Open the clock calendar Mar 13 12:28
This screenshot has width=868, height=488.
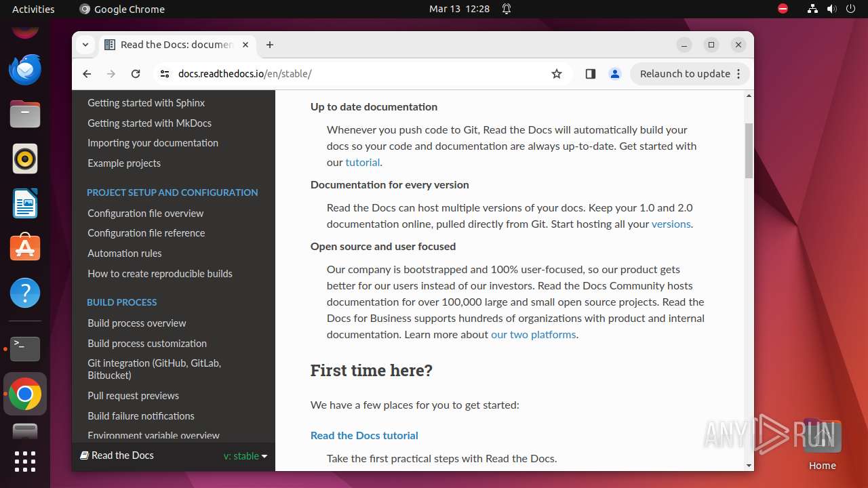(459, 9)
